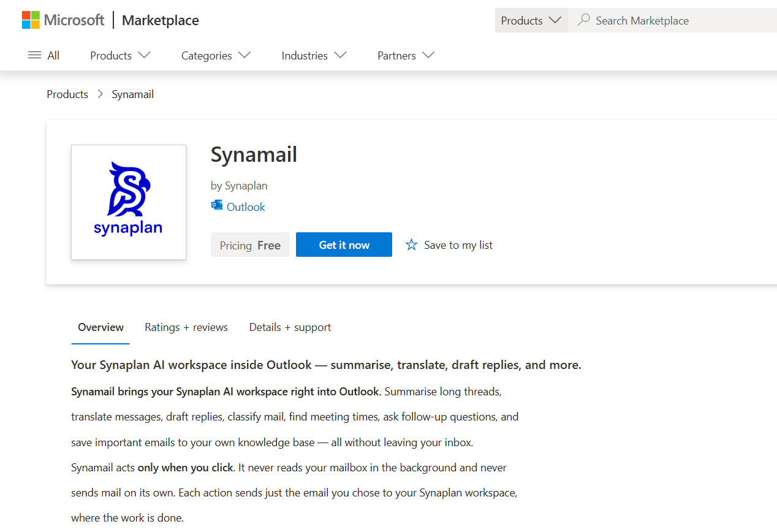Image resolution: width=777 pixels, height=532 pixels.
Task: Expand the Industries menu
Action: [314, 55]
